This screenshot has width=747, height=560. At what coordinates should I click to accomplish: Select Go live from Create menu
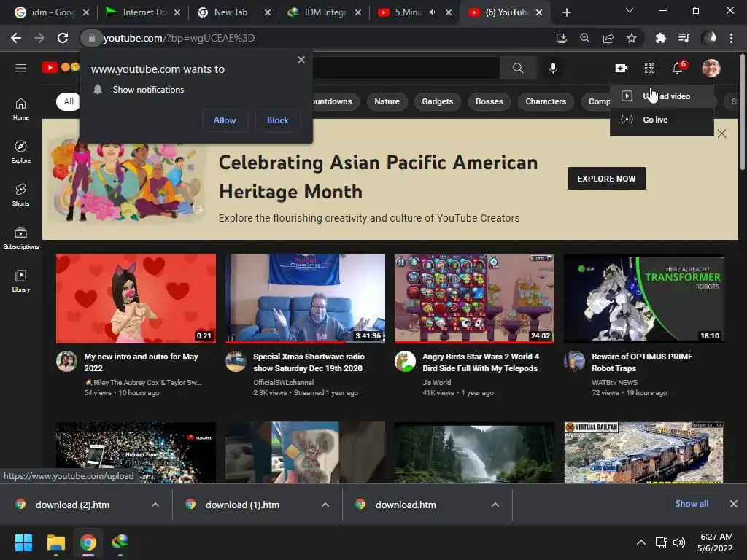coord(662,120)
